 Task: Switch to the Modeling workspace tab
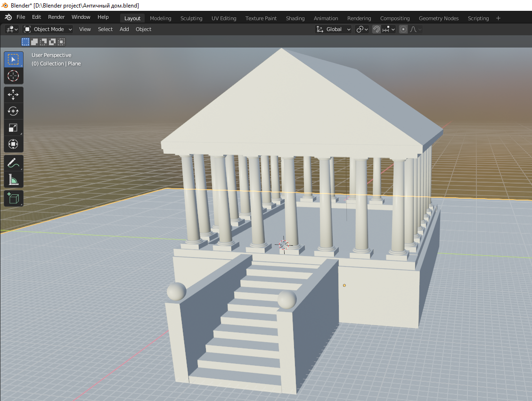161,18
